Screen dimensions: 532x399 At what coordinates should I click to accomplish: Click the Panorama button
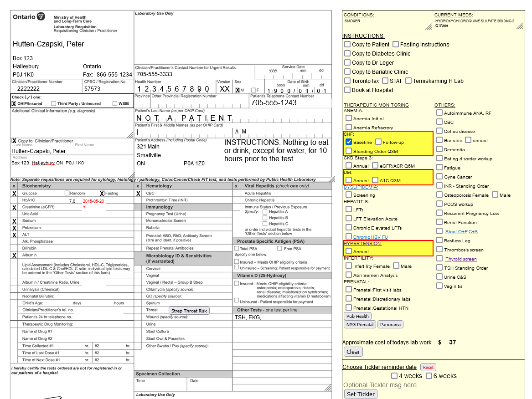(390, 325)
